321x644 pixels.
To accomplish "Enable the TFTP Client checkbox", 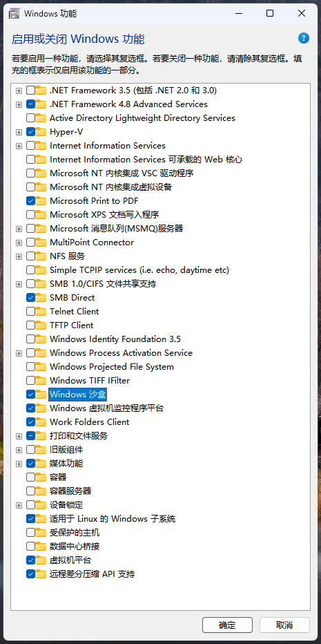I will tap(30, 325).
